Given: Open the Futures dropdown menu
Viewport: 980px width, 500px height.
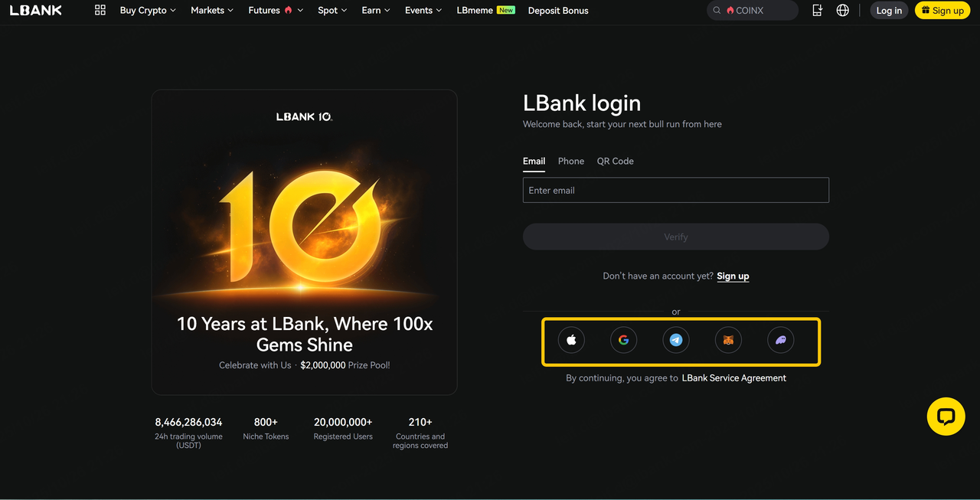Looking at the screenshot, I should [x=275, y=11].
